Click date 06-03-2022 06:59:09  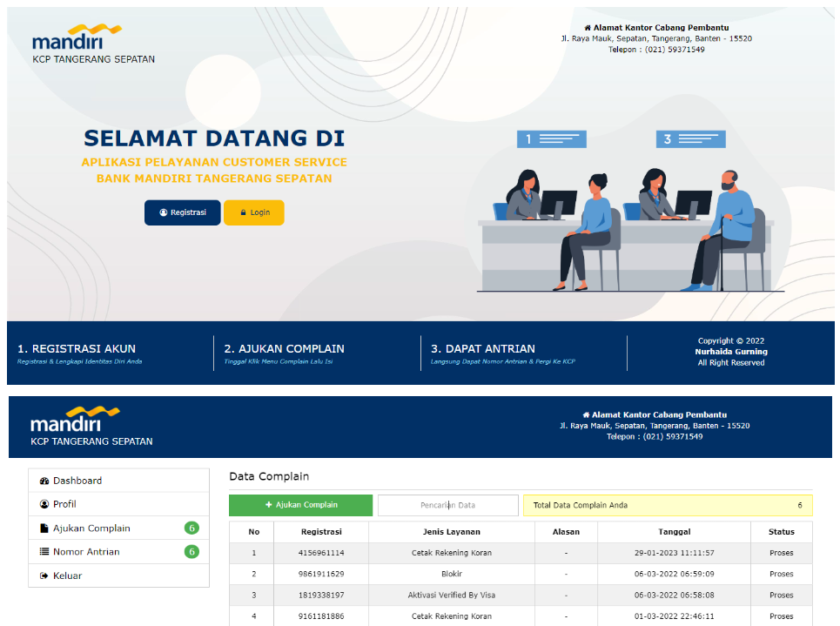point(675,574)
